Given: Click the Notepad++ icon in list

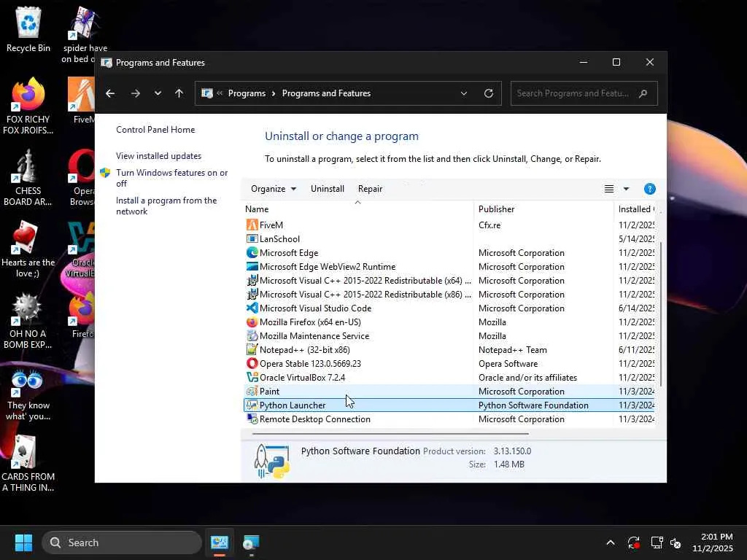Looking at the screenshot, I should [252, 349].
